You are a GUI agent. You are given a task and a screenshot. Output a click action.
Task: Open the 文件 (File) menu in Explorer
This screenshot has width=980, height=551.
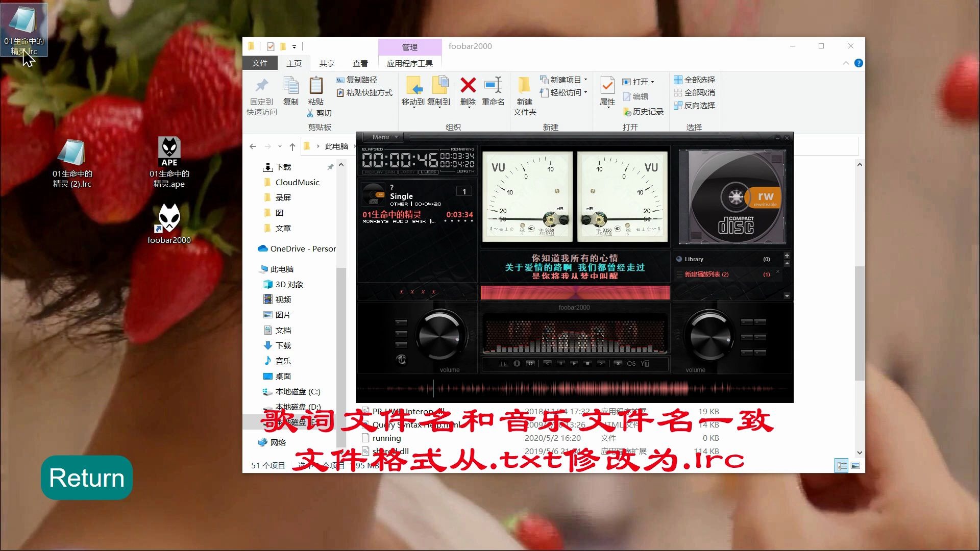click(x=260, y=63)
